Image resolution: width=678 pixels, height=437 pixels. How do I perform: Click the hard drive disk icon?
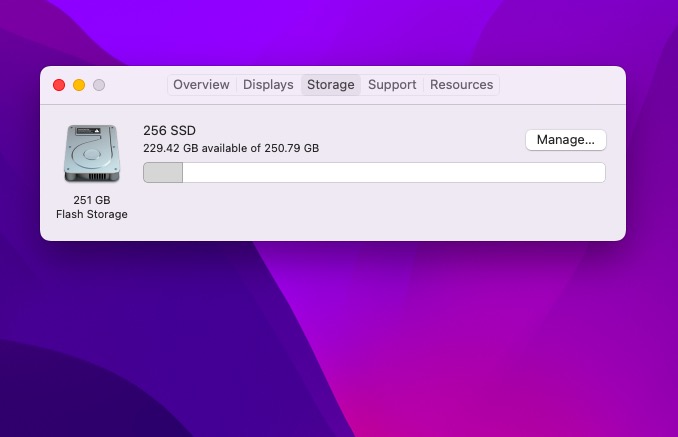point(91,154)
